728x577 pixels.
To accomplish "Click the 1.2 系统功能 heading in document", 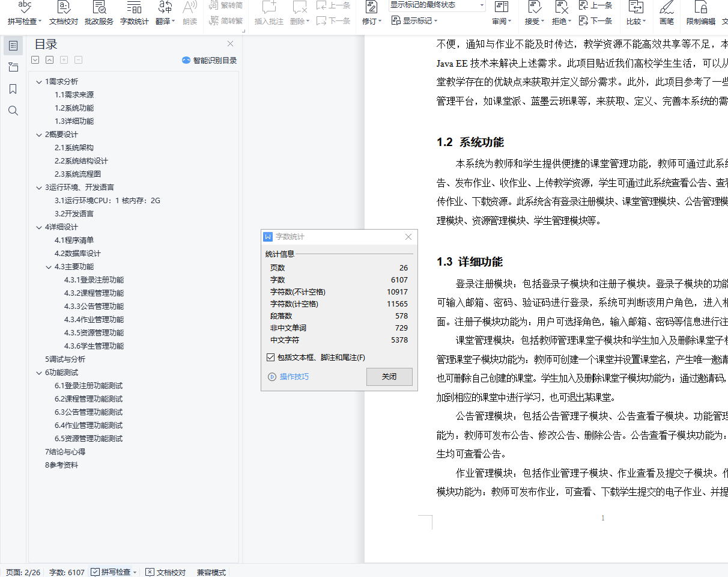I will [470, 142].
